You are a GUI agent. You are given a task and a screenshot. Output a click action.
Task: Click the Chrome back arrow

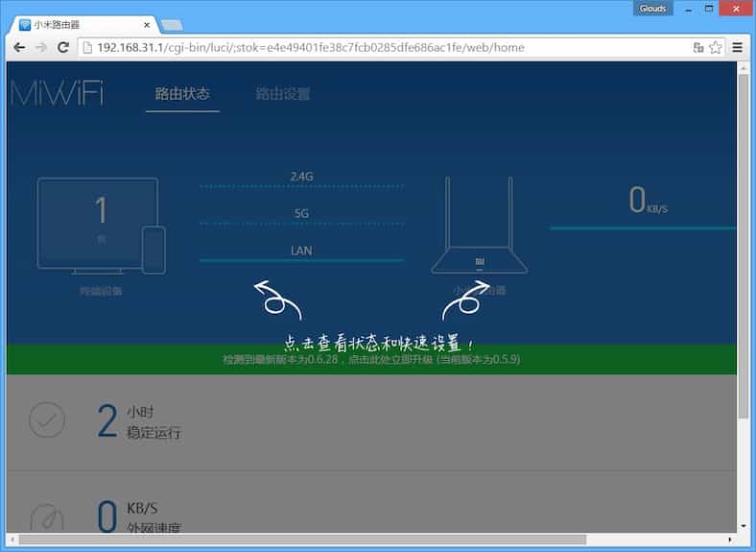(18, 47)
